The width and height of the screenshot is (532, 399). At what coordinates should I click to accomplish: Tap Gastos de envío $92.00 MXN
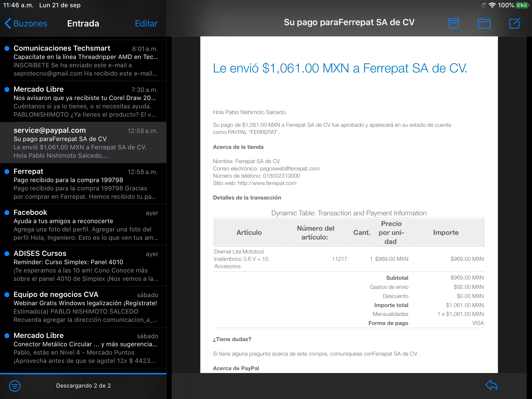[469, 287]
